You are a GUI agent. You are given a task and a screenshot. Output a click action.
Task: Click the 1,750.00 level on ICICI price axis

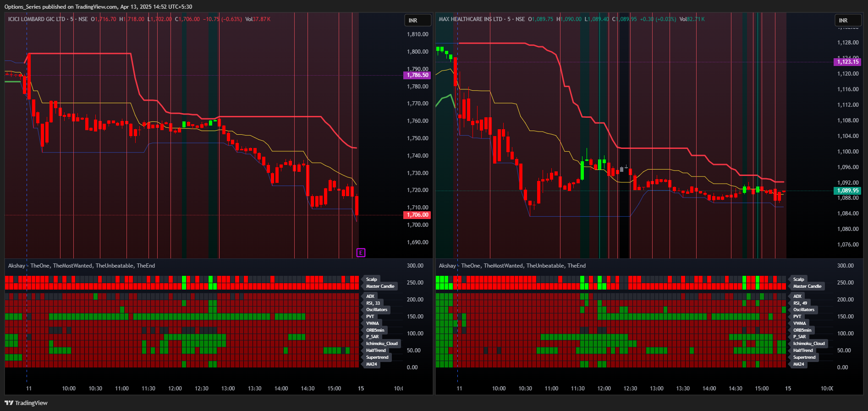(x=418, y=138)
